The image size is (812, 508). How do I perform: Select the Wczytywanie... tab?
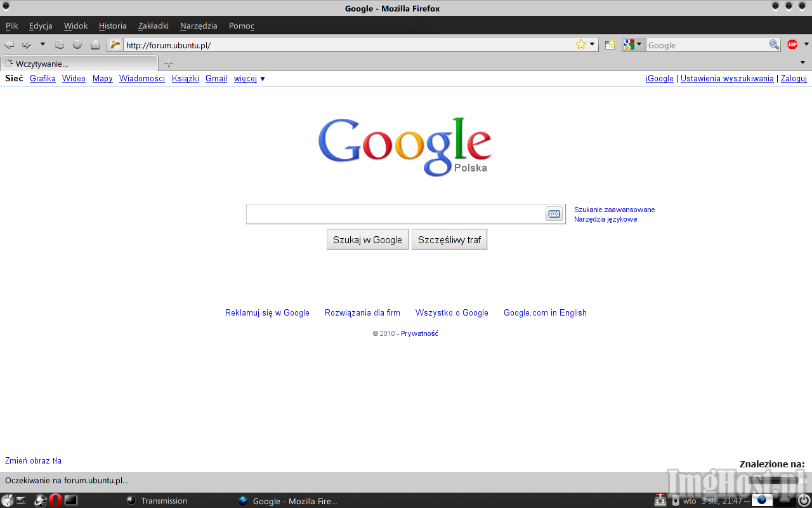[79, 63]
